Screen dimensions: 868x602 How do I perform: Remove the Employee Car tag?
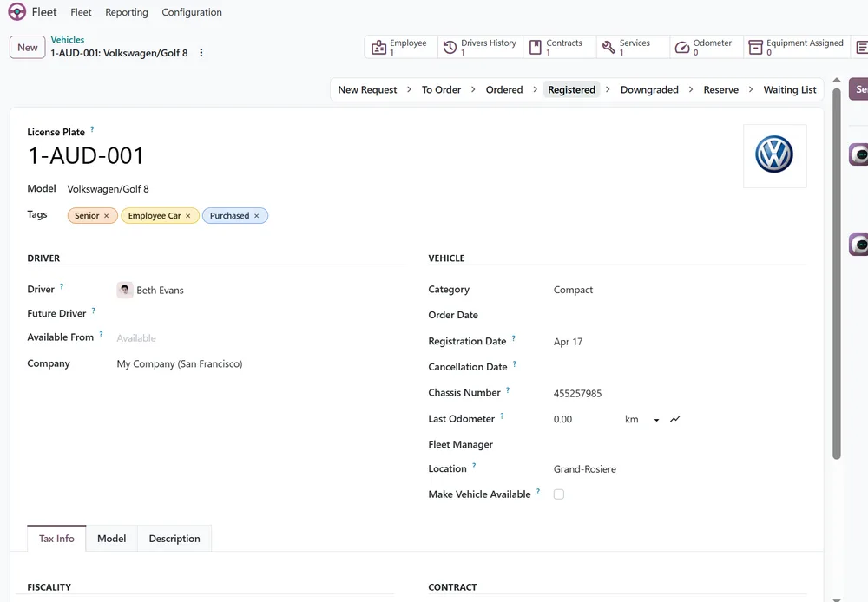(188, 216)
